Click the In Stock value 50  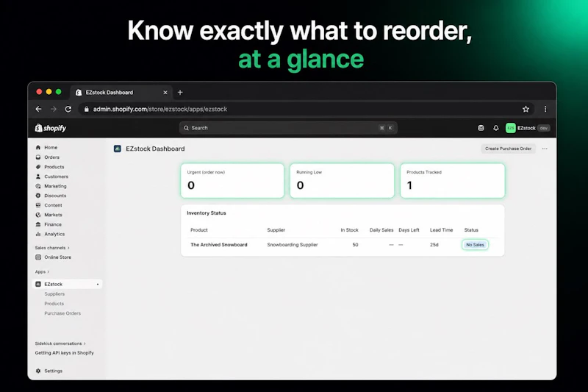click(355, 245)
